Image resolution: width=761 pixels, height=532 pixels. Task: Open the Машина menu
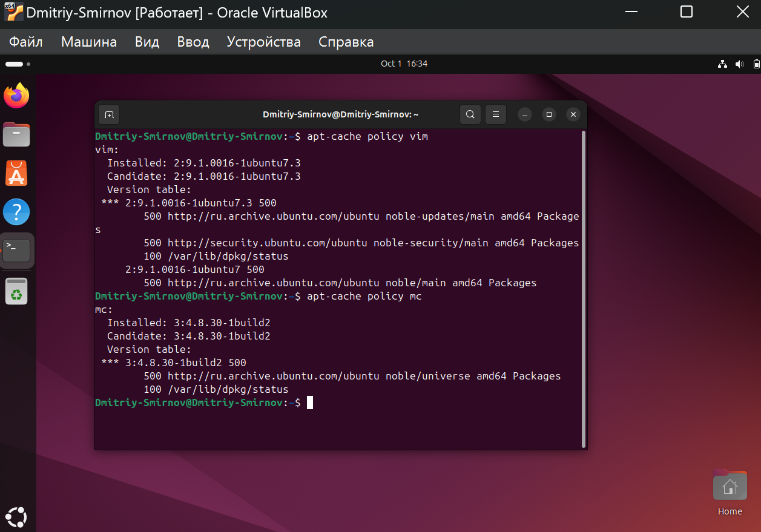coord(89,42)
